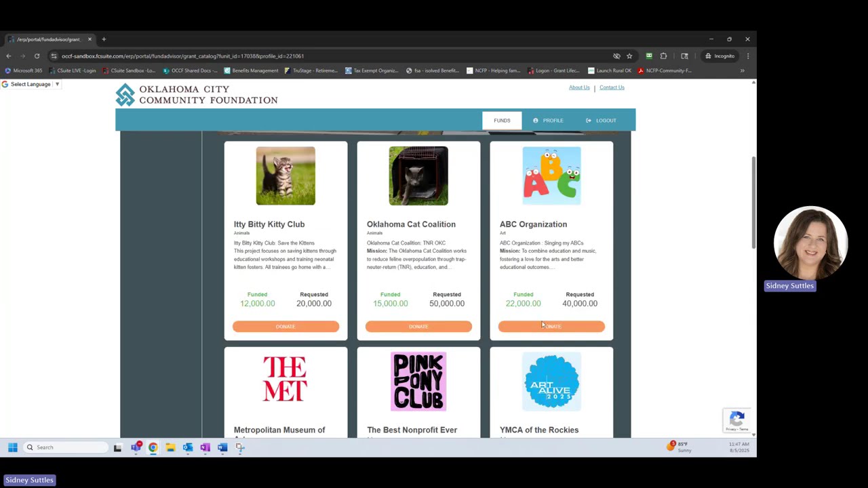Open a new browser tab

[x=104, y=39]
